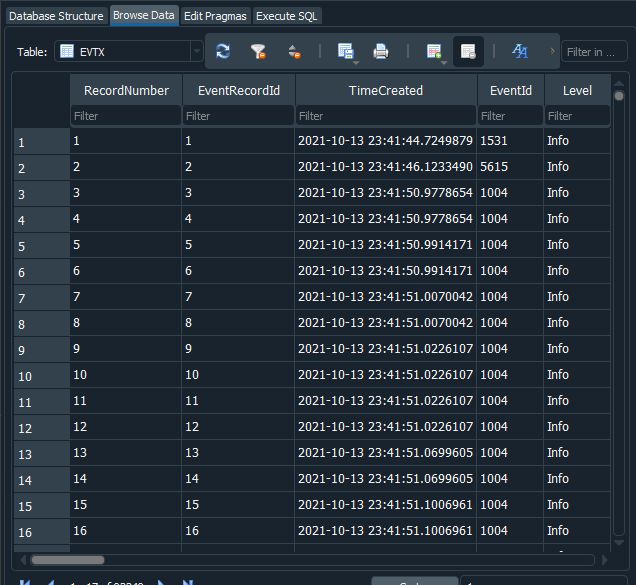Select row header 8
636x585 pixels.
pos(42,323)
